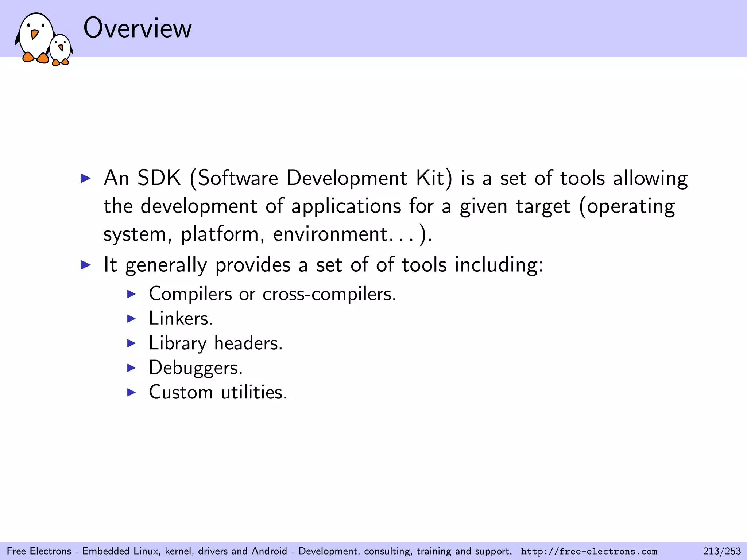Open the free-electrons.com link in footer

[x=589, y=551]
